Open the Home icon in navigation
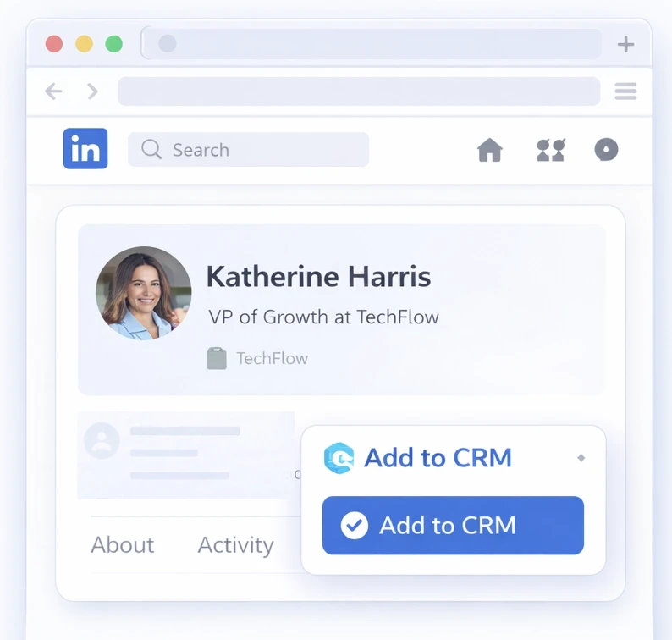672x640 pixels. click(x=490, y=150)
